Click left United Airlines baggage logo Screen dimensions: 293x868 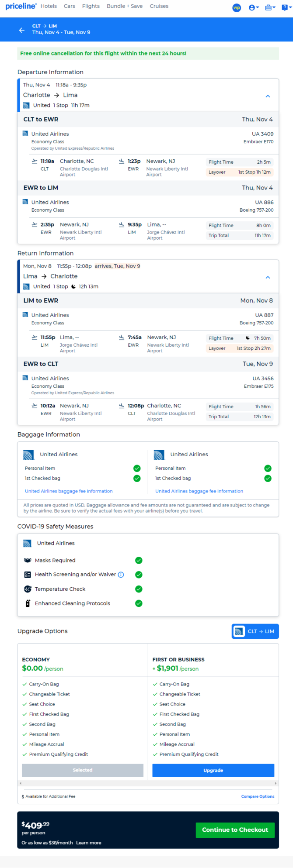[28, 455]
